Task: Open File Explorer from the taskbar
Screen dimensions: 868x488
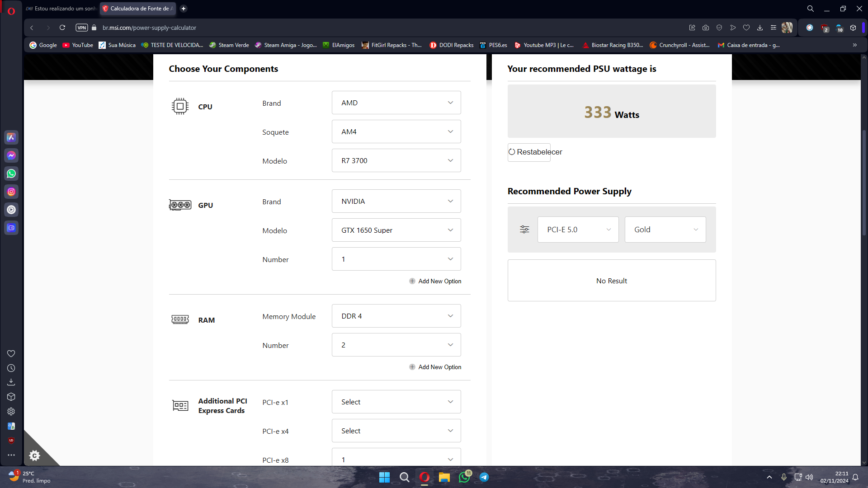Action: 444,477
